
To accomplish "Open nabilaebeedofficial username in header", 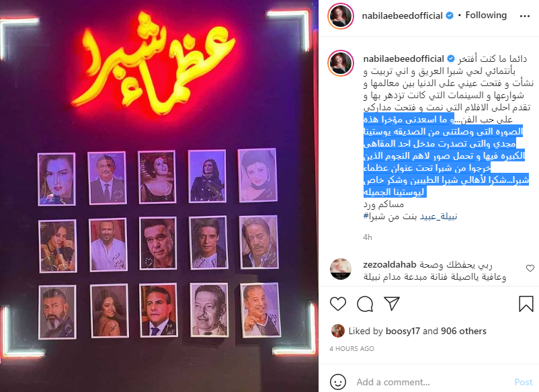I will coord(402,15).
